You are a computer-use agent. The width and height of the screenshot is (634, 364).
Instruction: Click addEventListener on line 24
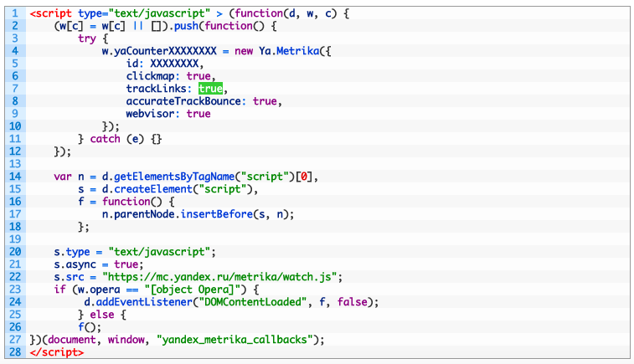click(144, 302)
